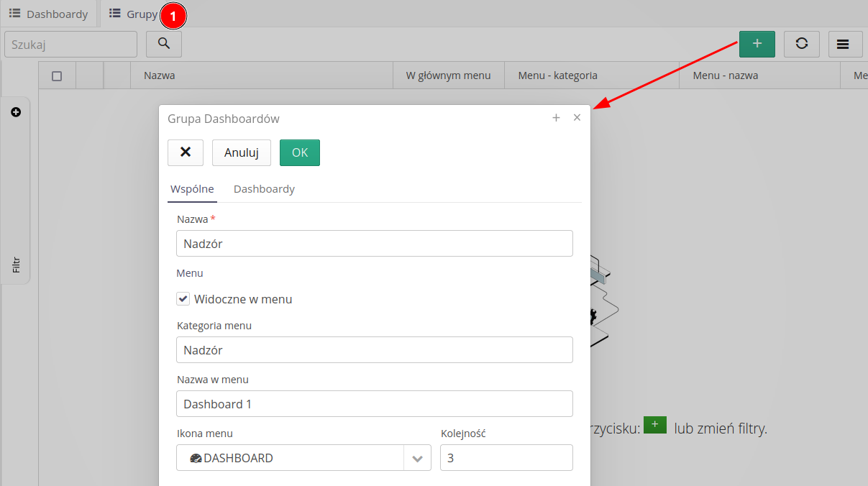Screen dimensions: 868x486
Task: Click the black X button in dialog toolbar
Action: click(186, 152)
